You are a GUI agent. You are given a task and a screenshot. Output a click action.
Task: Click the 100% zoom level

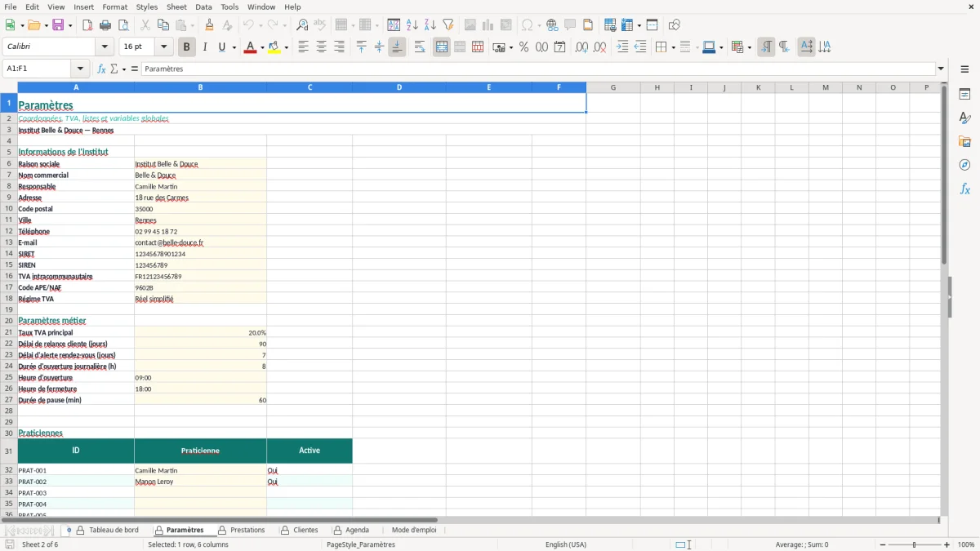tap(966, 544)
